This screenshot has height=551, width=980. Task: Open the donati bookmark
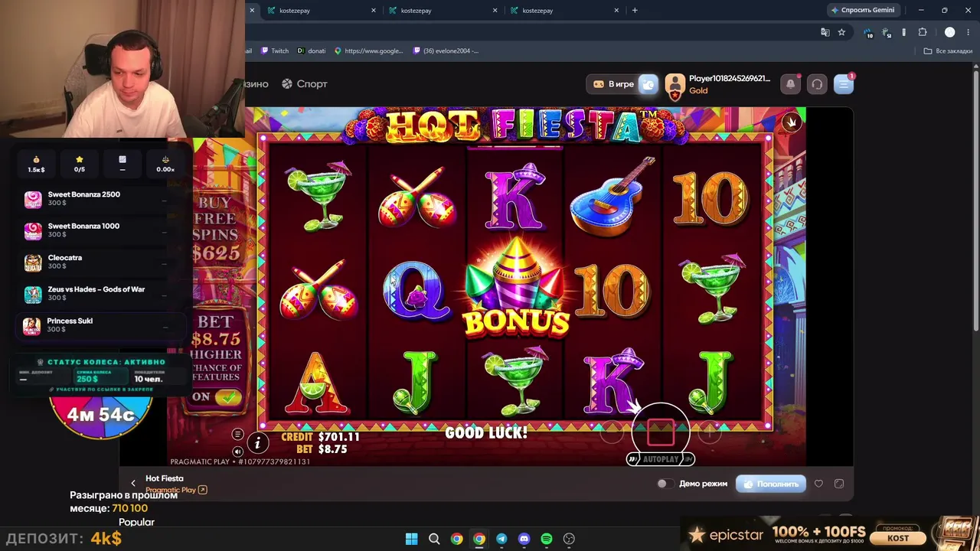pyautogui.click(x=311, y=51)
